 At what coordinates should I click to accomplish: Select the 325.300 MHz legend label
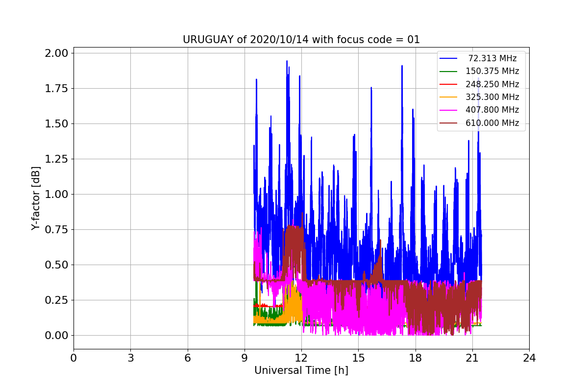point(492,97)
